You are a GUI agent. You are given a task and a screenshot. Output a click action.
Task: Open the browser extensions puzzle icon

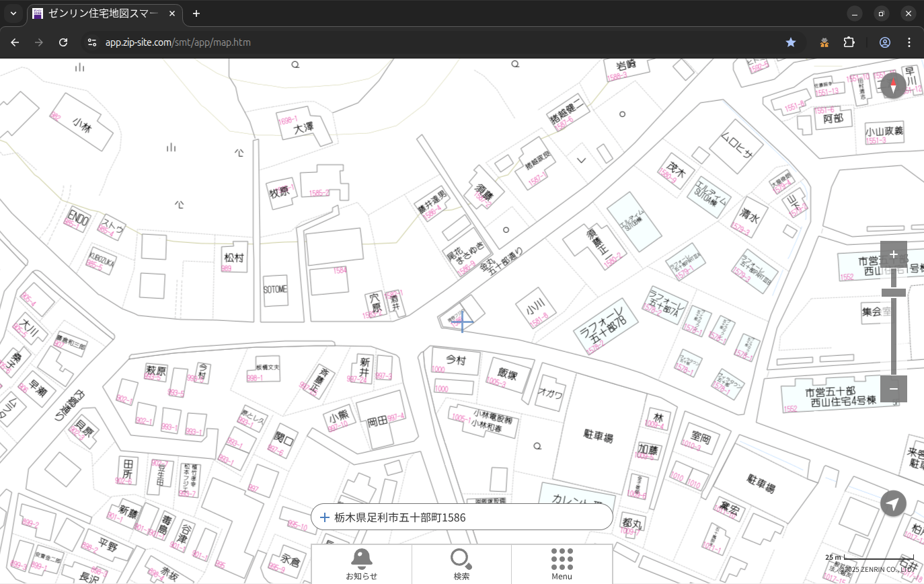(849, 42)
